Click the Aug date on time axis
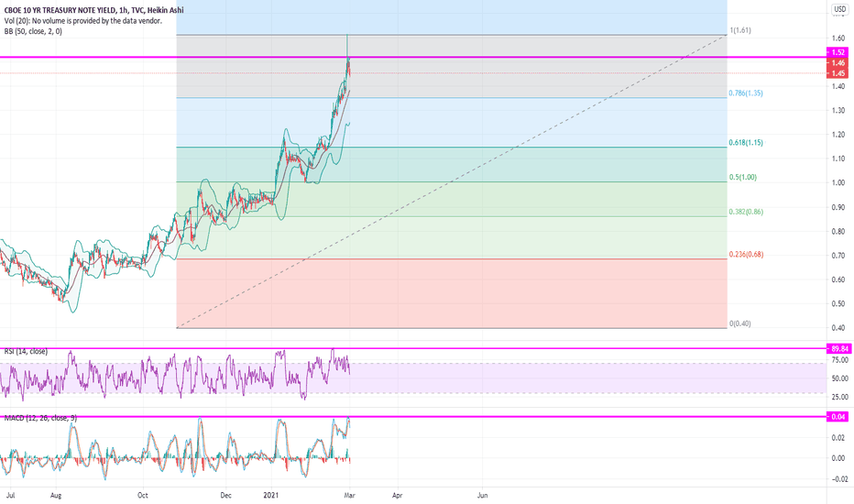The image size is (854, 504). [x=56, y=495]
